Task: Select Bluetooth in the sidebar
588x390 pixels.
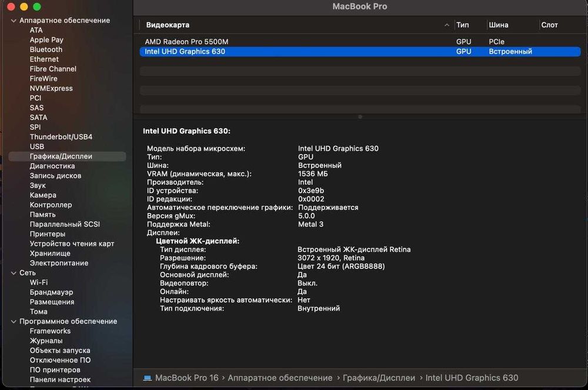Action: tap(46, 49)
